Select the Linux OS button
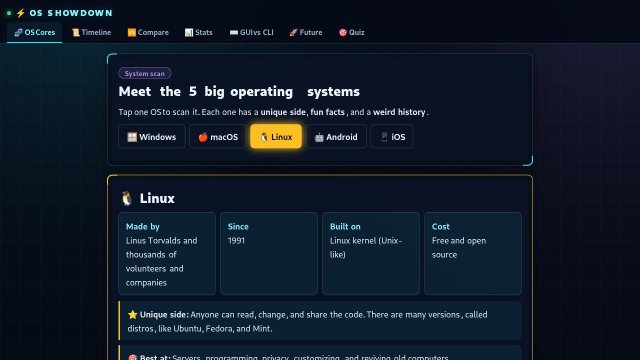This screenshot has width=640, height=360. 276,137
